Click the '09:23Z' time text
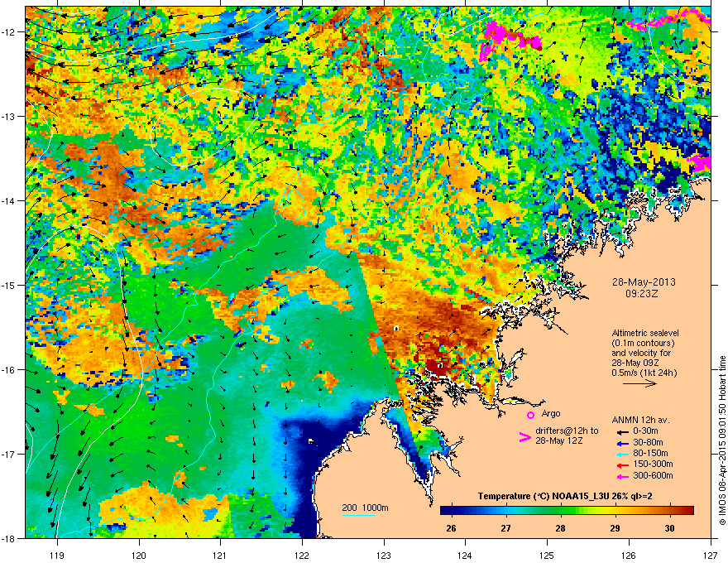 pos(642,294)
